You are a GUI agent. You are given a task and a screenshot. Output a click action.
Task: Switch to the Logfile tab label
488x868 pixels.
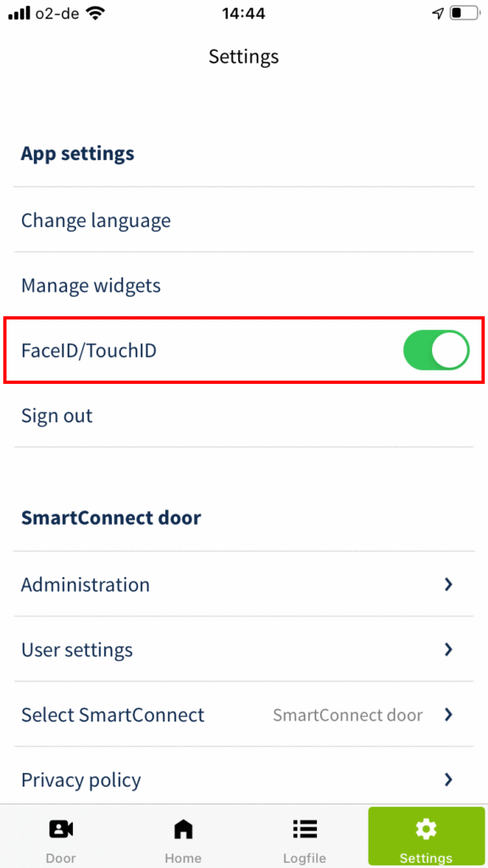(x=305, y=858)
